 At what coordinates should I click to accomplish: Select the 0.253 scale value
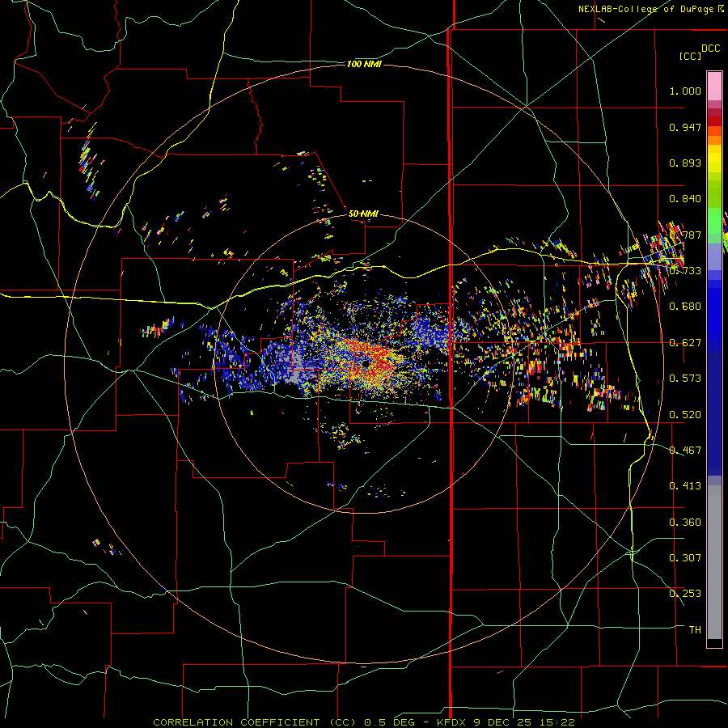tap(685, 594)
